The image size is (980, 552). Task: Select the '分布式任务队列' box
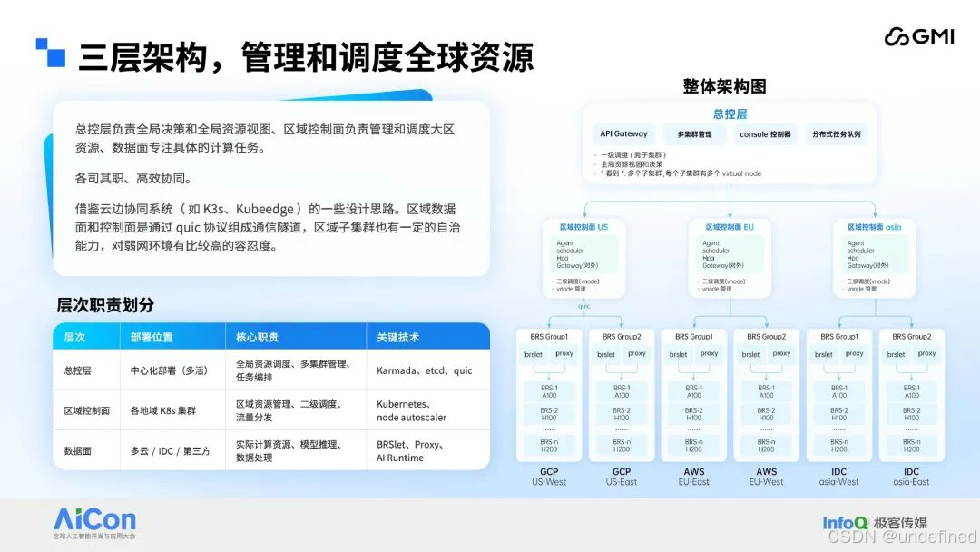pos(837,133)
